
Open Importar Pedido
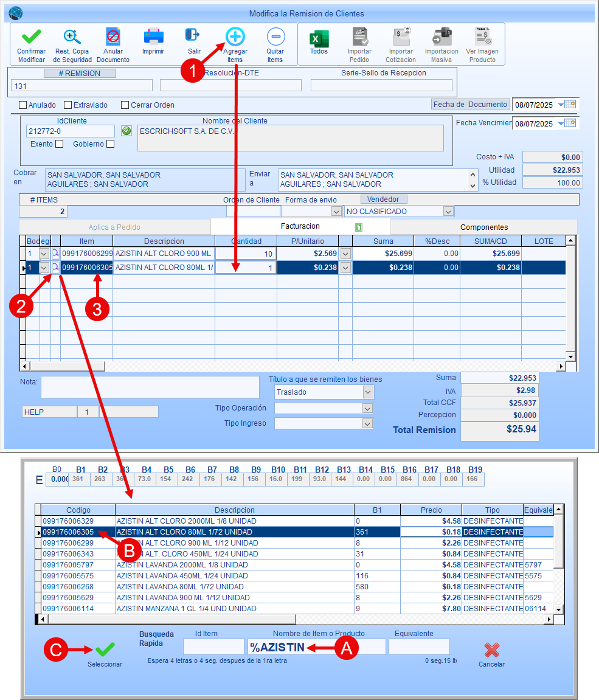coord(360,36)
